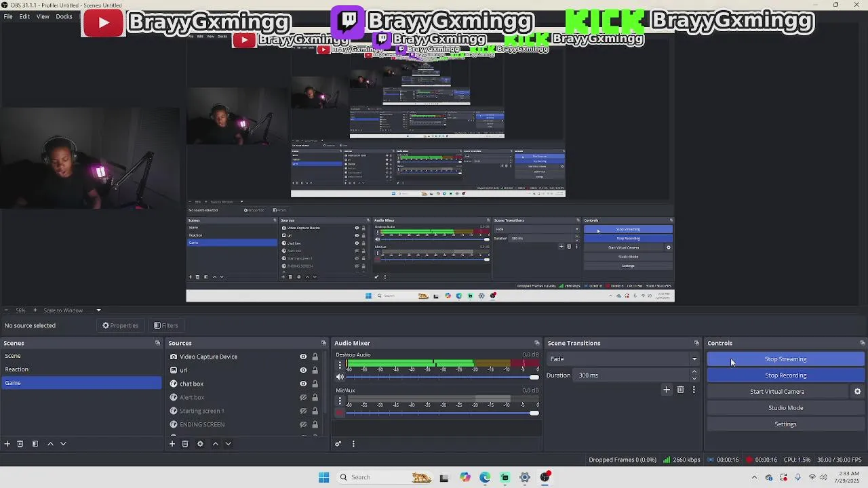Enable Studio Mode
This screenshot has width=868, height=488.
785,408
